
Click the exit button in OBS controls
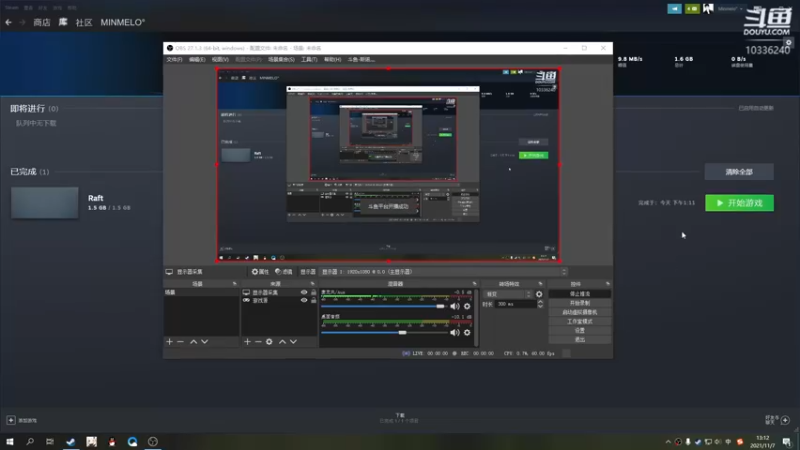pyautogui.click(x=580, y=339)
